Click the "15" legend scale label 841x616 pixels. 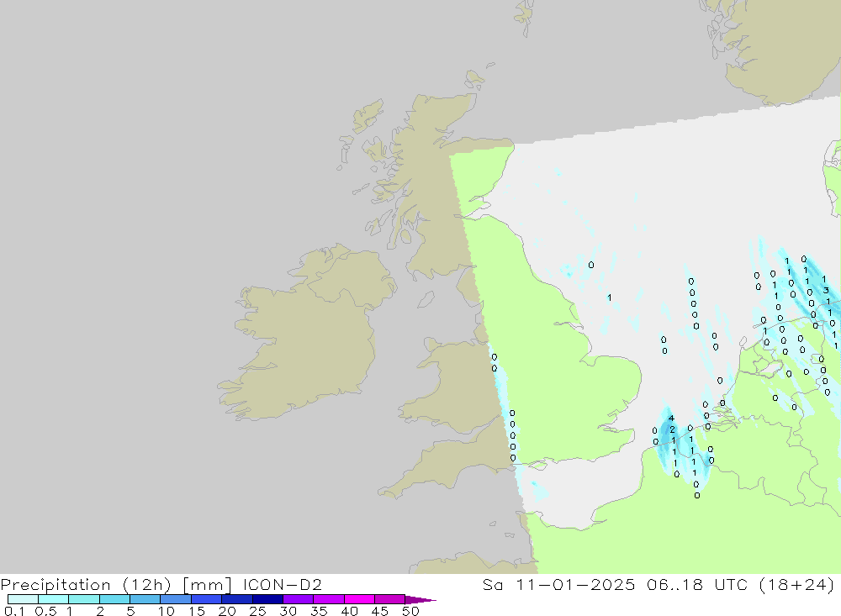click(197, 611)
